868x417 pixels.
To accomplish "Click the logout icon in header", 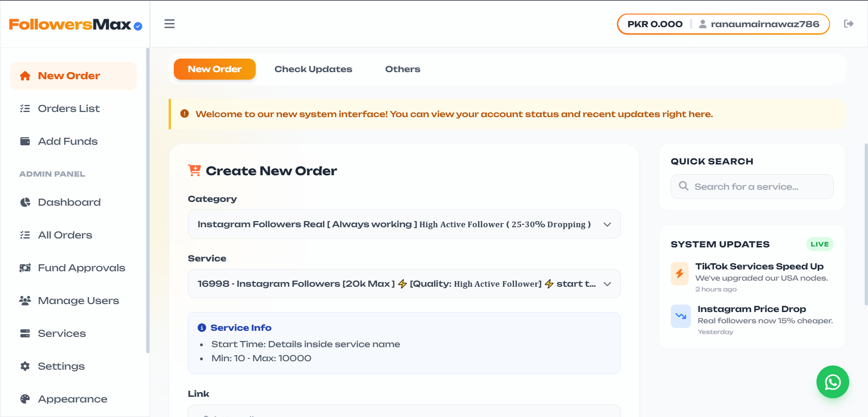I will pos(848,24).
